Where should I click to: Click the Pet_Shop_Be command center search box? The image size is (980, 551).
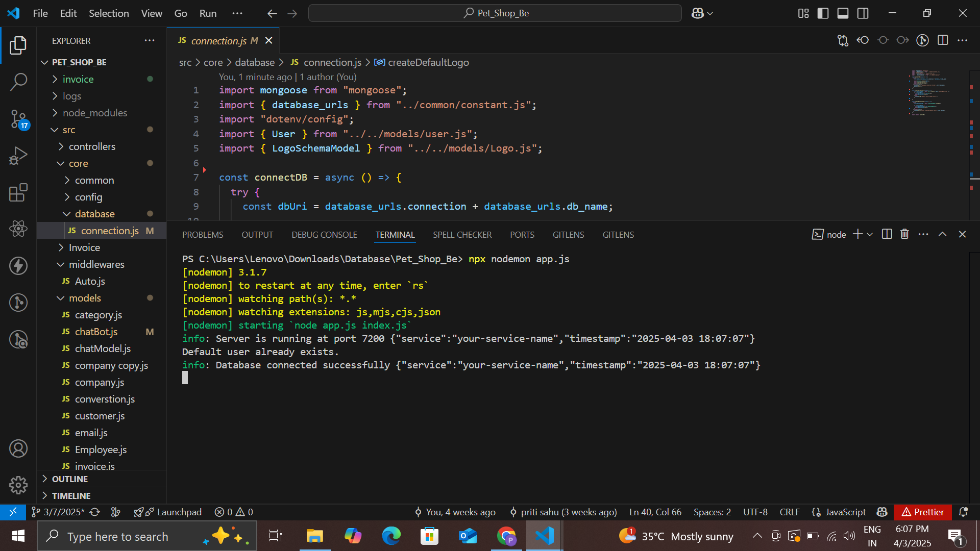pos(495,13)
